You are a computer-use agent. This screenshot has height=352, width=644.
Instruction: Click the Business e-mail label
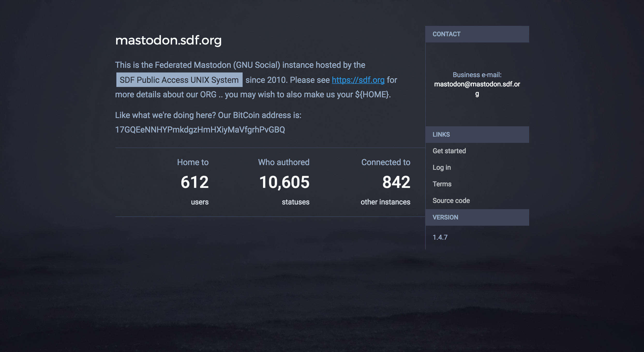(477, 75)
